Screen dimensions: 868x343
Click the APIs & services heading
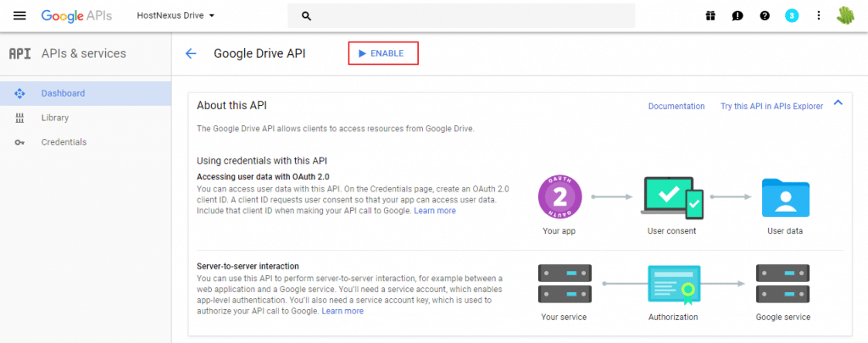(84, 53)
